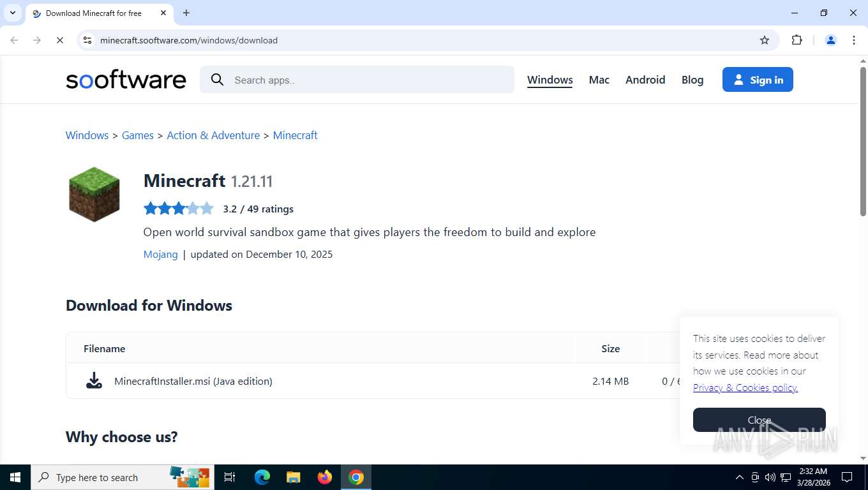The width and height of the screenshot is (868, 490).
Task: Click the Games breadcrumb link
Action: coord(138,135)
